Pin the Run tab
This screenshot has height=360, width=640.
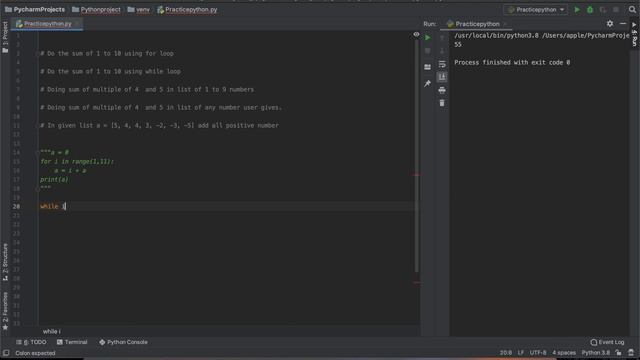coord(427,83)
